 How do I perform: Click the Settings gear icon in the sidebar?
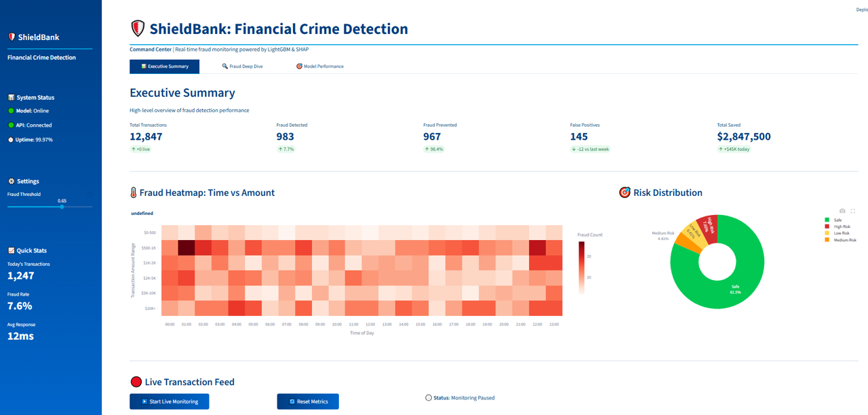(x=11, y=181)
